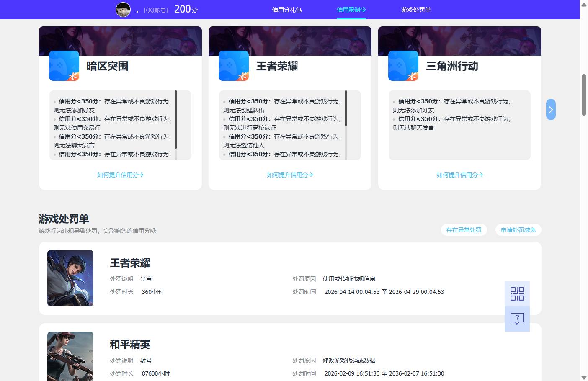
Task: Click 使用或传播违规信息 penalty reason
Action: coord(349,279)
